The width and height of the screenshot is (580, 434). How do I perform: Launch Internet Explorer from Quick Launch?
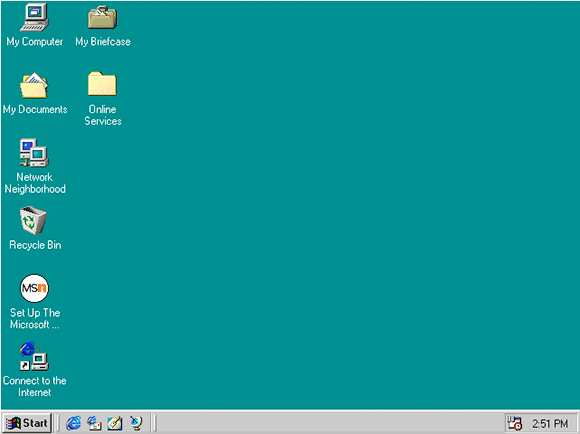click(x=73, y=423)
